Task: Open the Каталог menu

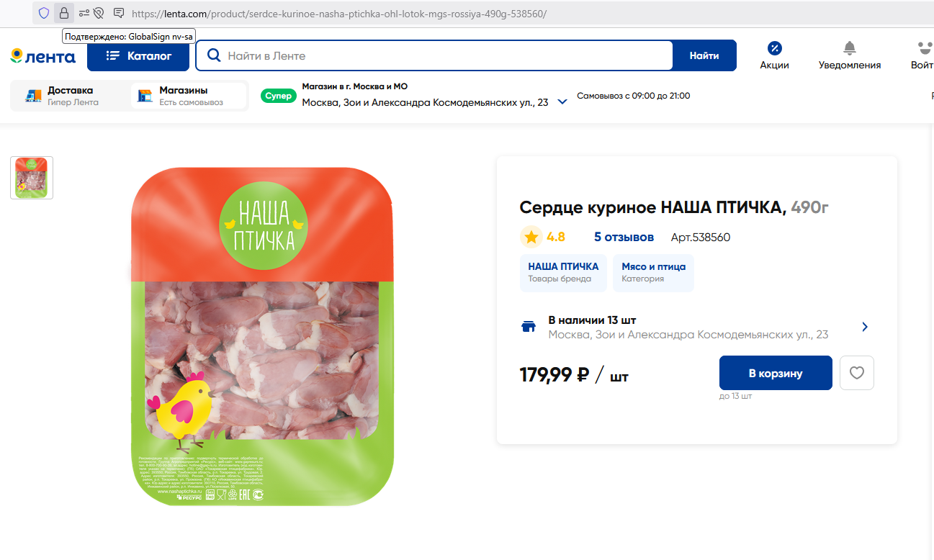Action: coord(138,55)
